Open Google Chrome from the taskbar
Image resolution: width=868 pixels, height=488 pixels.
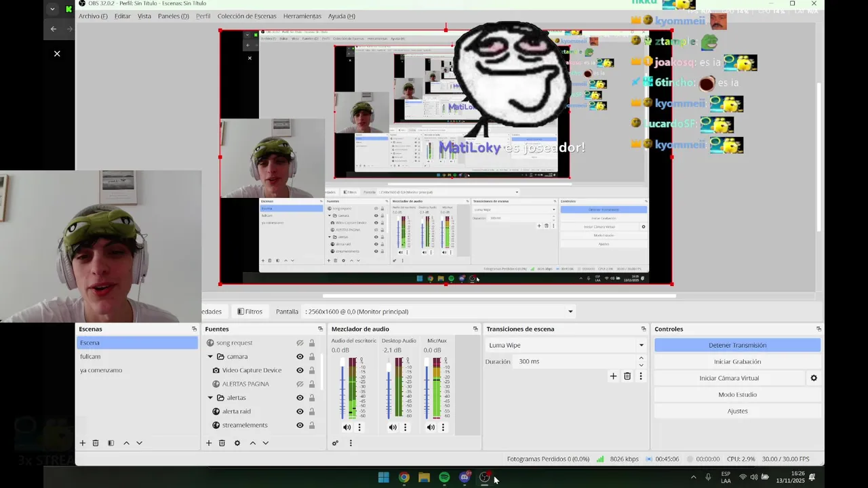(x=403, y=478)
